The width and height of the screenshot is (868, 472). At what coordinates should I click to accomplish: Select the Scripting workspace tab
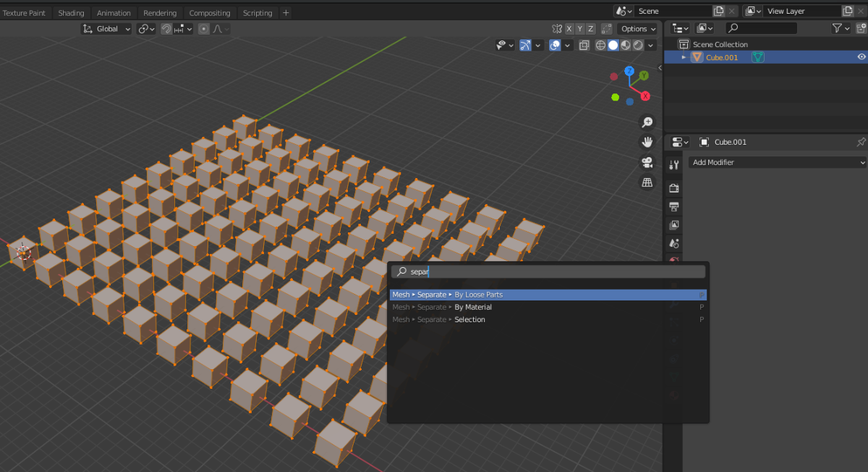(x=258, y=13)
